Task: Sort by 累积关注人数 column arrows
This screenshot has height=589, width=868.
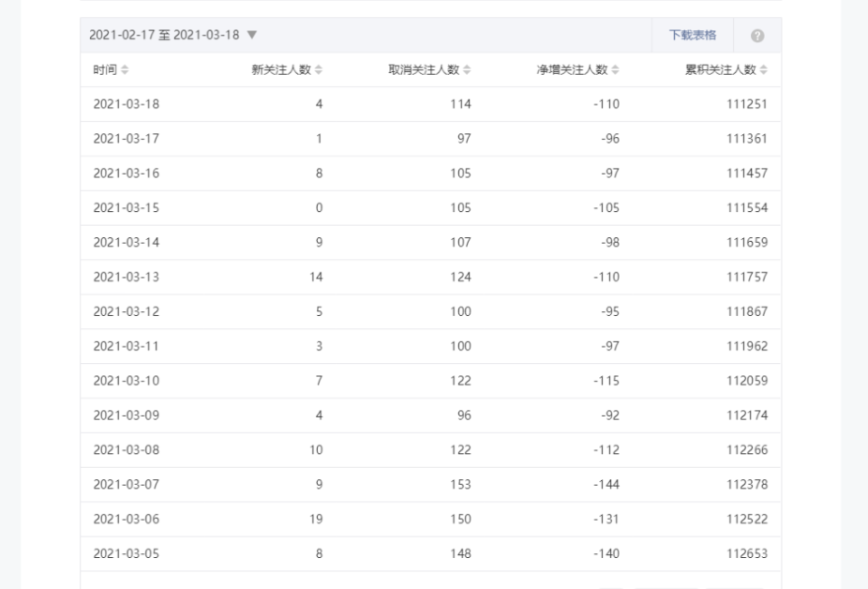Action: point(763,69)
